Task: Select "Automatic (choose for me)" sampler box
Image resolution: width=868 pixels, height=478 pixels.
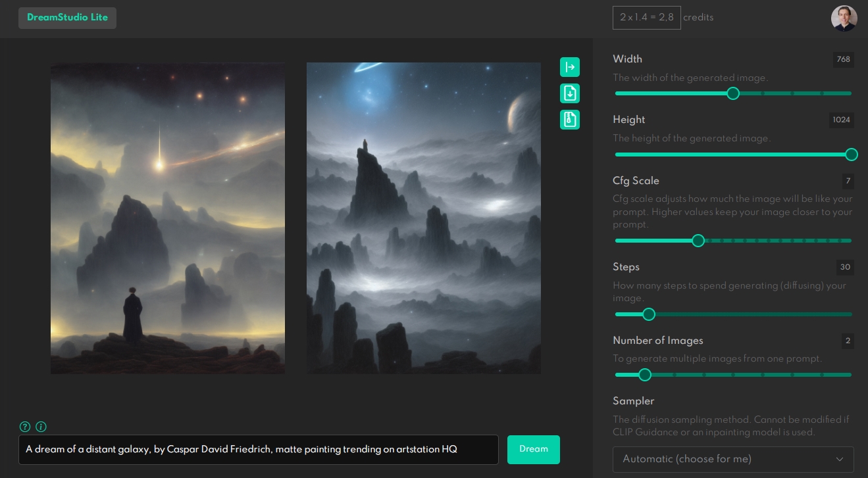Action: coord(733,459)
